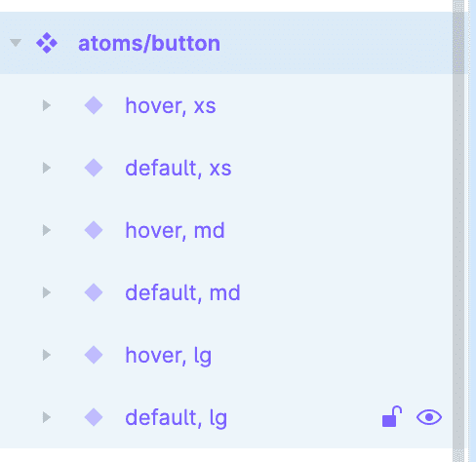476x462 pixels.
Task: Expand the hover, xs variant
Action: click(x=47, y=105)
